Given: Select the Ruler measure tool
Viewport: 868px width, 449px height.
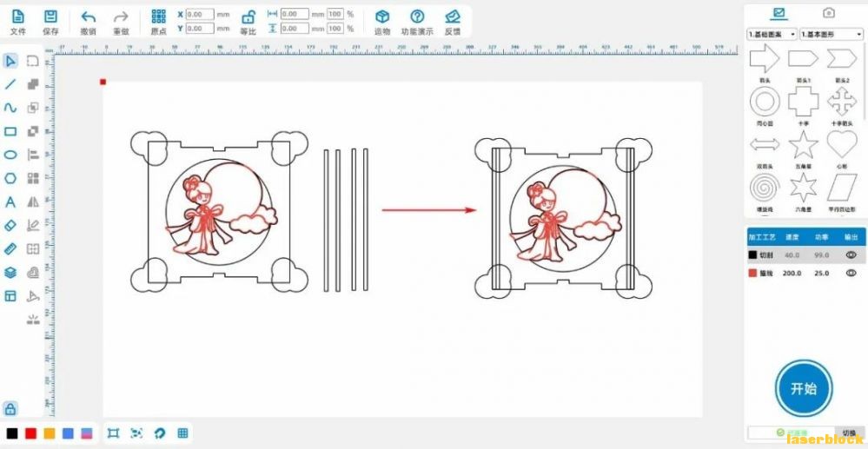Looking at the screenshot, I should tap(10, 248).
